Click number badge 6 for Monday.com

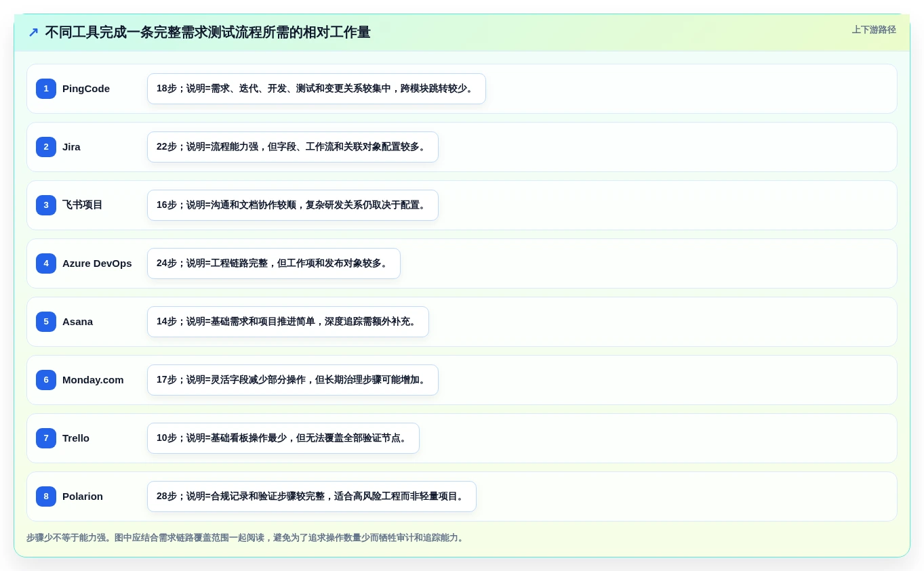(x=46, y=380)
